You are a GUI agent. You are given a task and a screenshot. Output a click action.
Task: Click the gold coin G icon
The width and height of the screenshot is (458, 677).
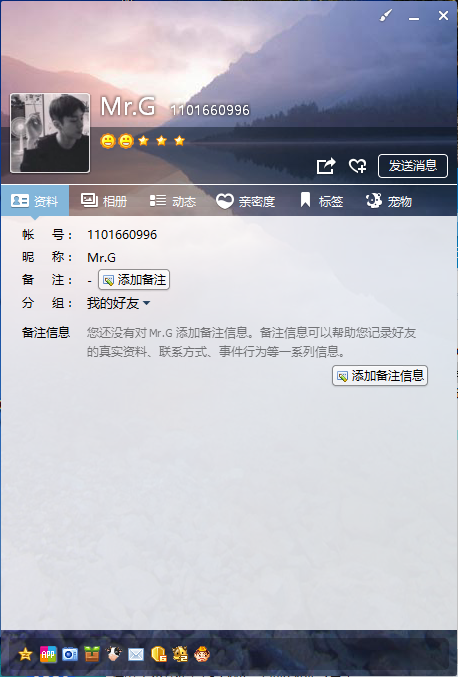[x=158, y=655]
